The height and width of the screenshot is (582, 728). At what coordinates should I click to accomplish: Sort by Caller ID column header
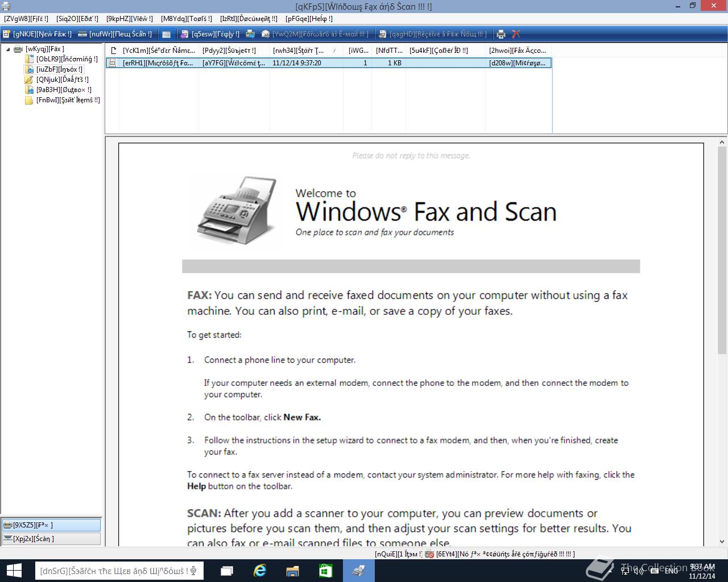pos(445,51)
